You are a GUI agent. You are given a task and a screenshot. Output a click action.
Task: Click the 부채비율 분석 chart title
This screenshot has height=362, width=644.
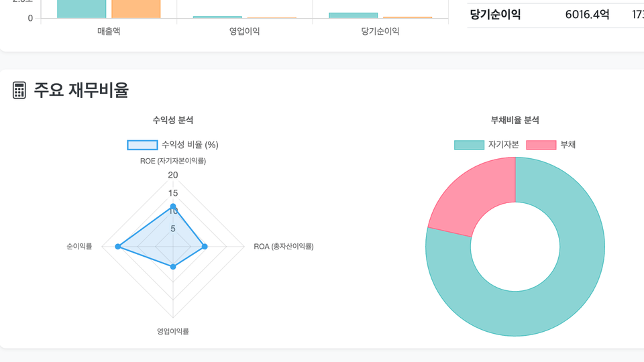tap(515, 120)
